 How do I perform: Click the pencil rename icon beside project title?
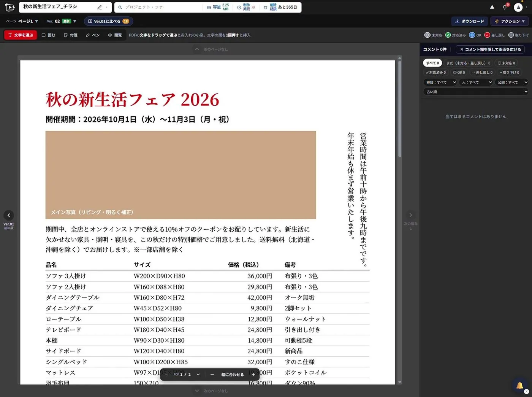(x=100, y=7)
